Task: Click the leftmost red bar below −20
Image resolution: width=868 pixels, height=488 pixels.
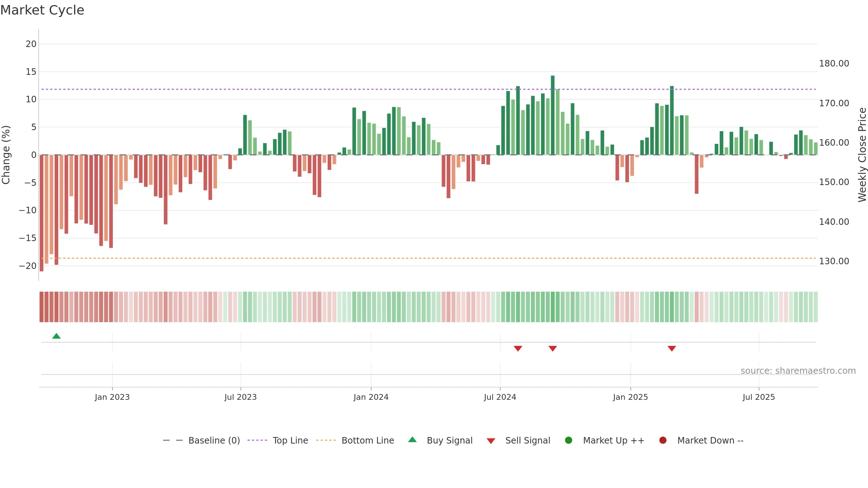Action: pyautogui.click(x=42, y=213)
